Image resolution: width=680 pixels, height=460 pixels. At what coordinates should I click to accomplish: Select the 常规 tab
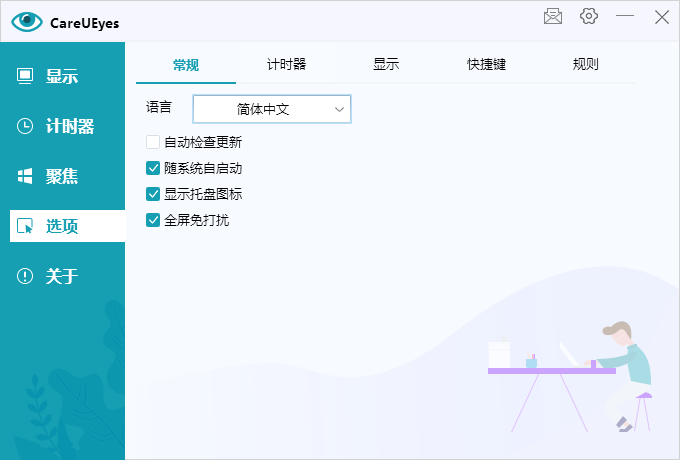(186, 65)
